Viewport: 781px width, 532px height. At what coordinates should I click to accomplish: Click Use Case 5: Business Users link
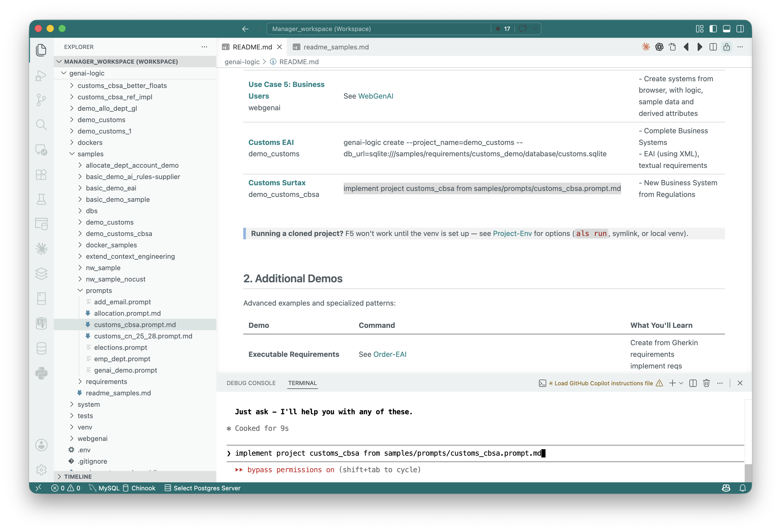coord(286,90)
